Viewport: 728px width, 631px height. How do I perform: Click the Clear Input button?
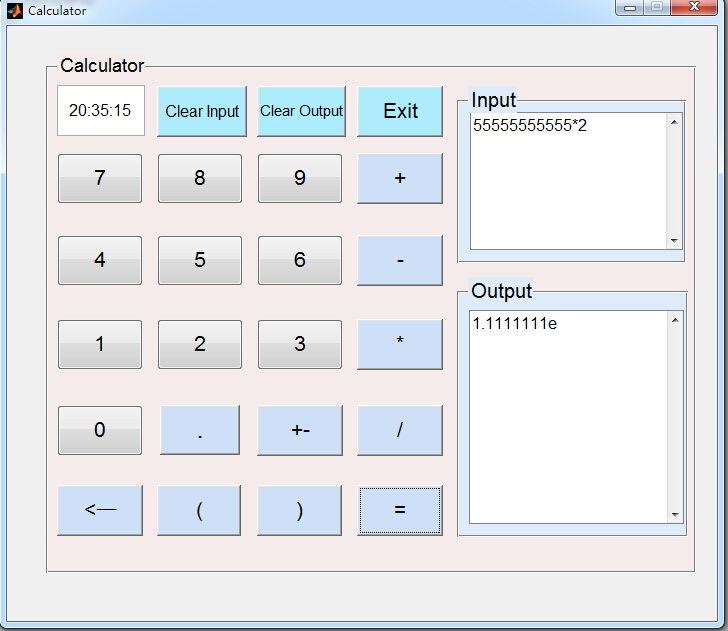[x=202, y=111]
